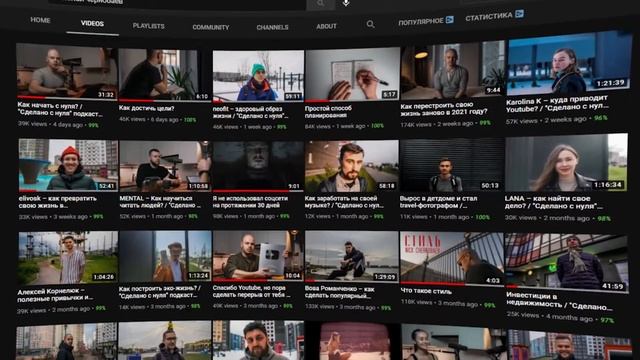Click the microphone voice search icon

pyautogui.click(x=346, y=3)
